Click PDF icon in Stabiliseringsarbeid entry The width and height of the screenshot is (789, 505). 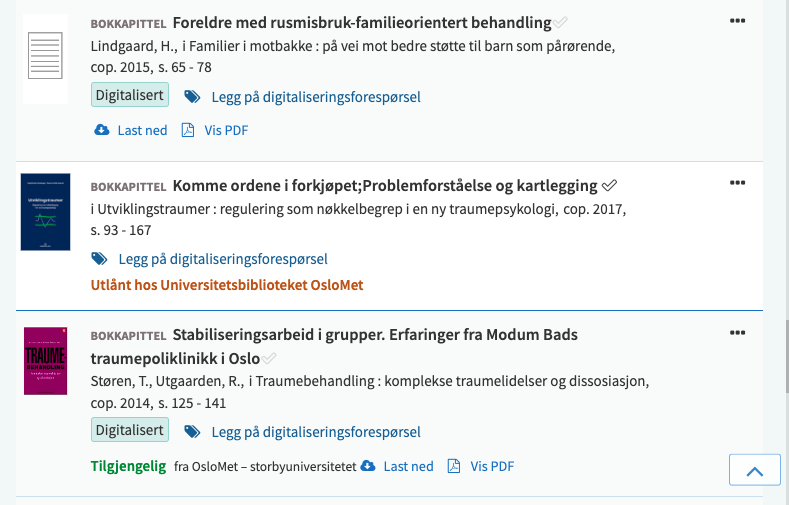tap(454, 466)
